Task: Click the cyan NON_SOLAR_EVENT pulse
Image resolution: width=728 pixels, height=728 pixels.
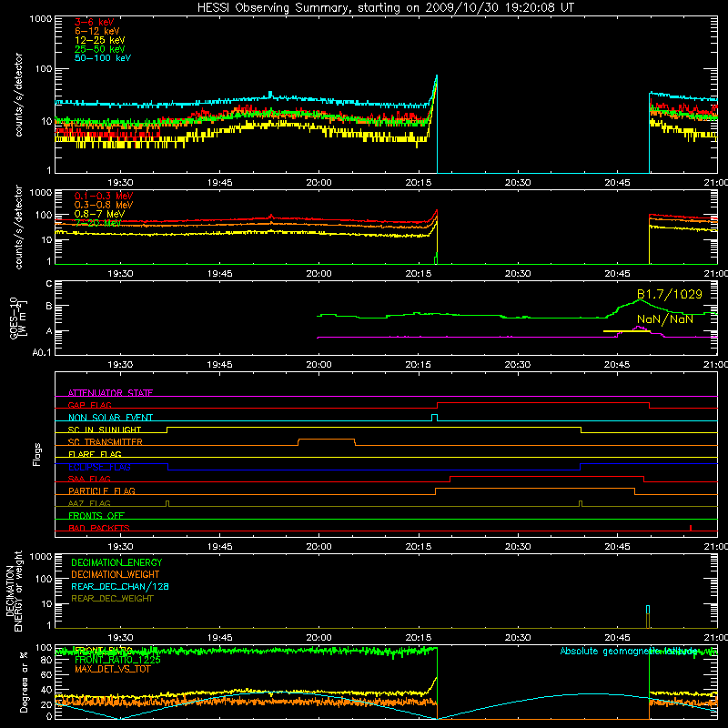Action: [x=435, y=418]
